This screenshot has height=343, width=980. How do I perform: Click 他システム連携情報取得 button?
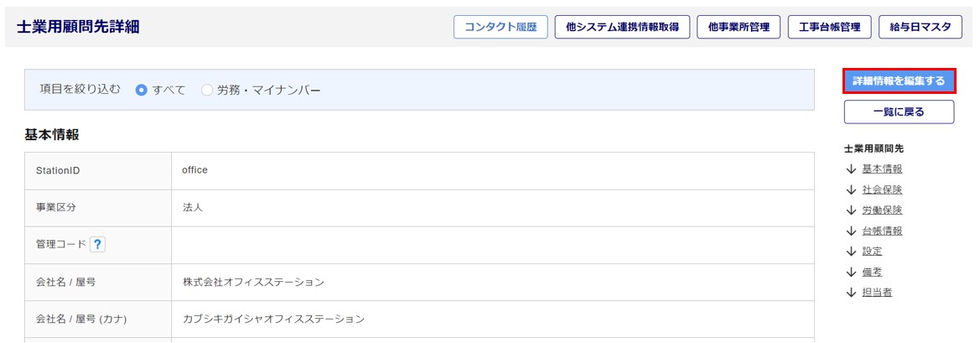click(x=622, y=27)
